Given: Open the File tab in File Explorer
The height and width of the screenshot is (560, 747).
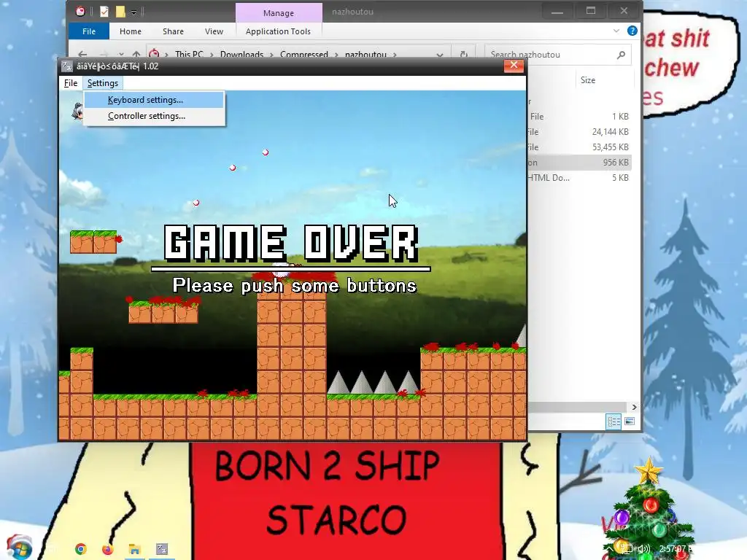Looking at the screenshot, I should (x=89, y=31).
